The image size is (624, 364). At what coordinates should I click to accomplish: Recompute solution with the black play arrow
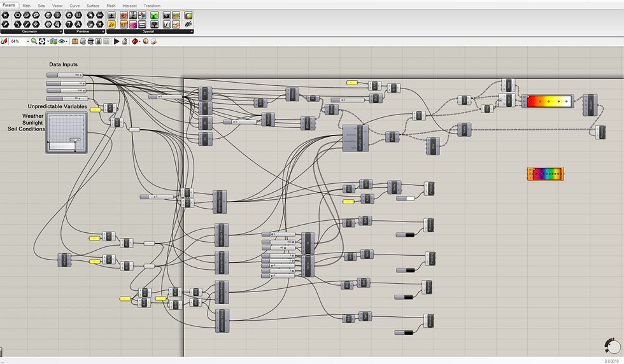pos(117,41)
